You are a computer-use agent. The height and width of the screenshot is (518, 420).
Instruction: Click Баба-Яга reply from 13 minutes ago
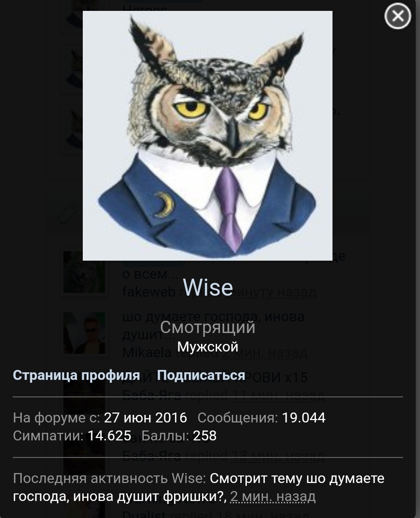pyautogui.click(x=151, y=456)
